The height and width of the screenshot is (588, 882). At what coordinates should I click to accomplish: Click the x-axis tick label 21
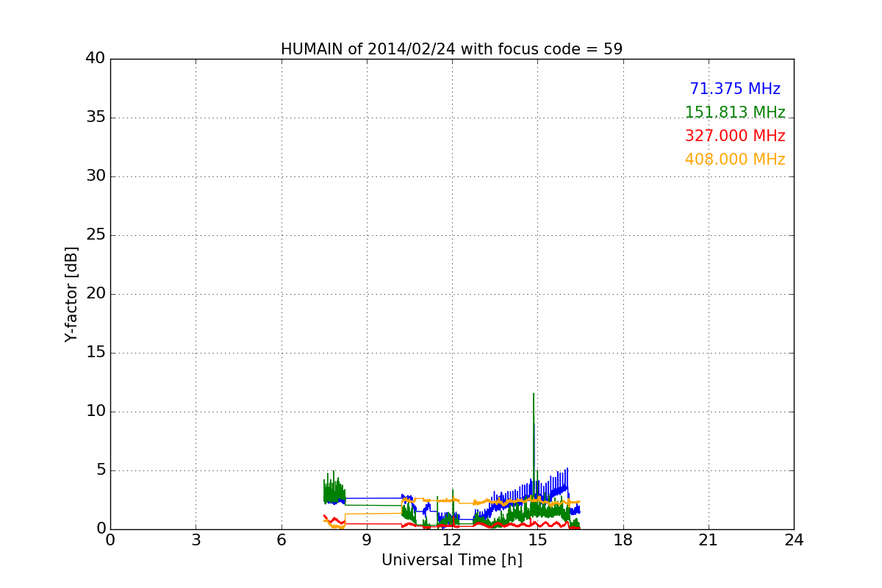(709, 539)
